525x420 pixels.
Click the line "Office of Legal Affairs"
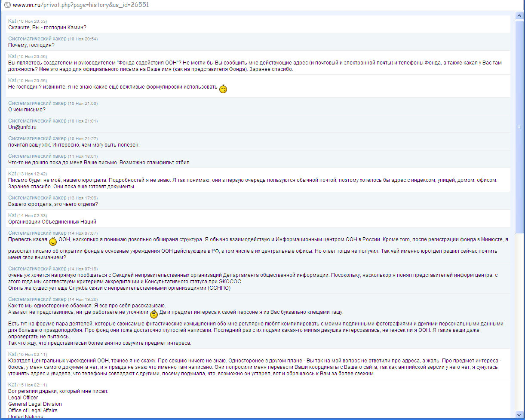tap(33, 411)
